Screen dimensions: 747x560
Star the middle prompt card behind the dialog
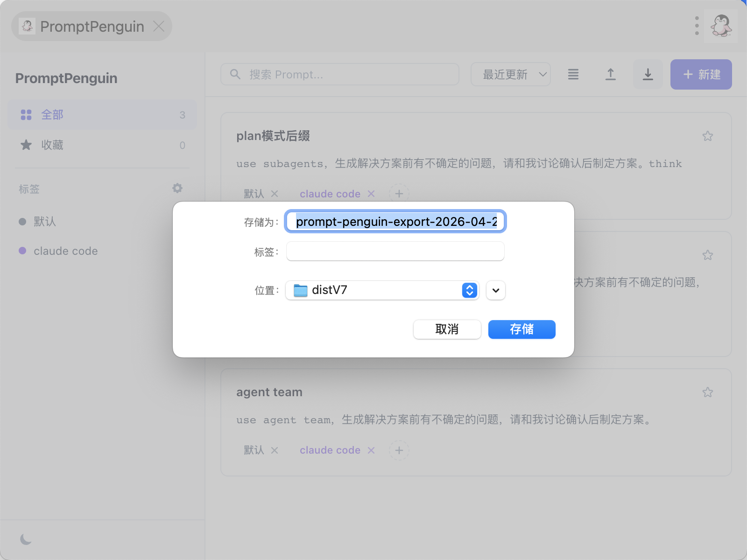click(708, 255)
